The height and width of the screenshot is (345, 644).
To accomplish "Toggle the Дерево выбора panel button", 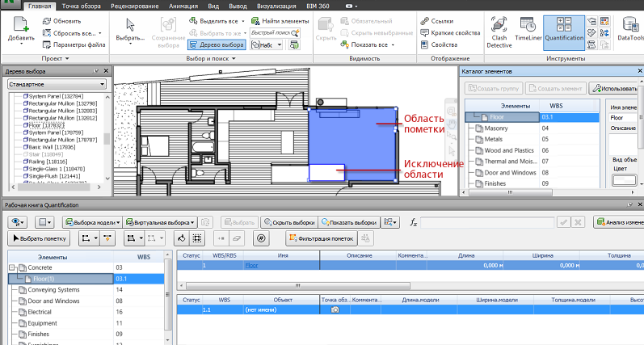I will pos(218,45).
